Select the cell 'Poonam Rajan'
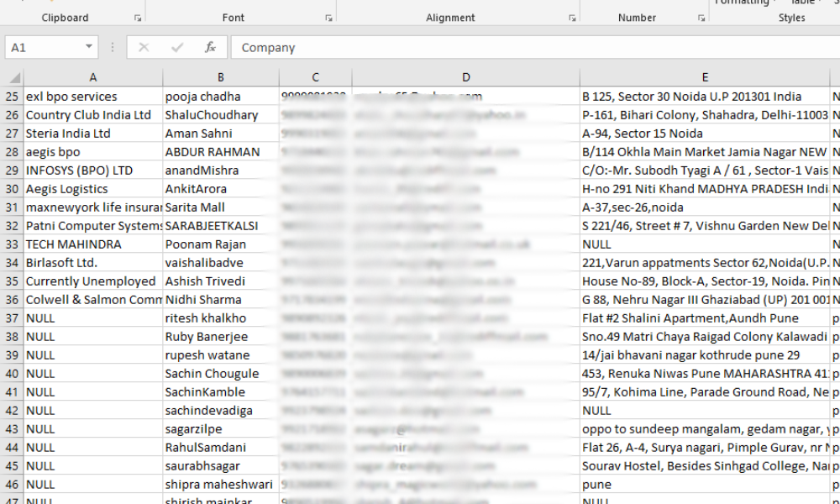The width and height of the screenshot is (840, 504). tap(221, 244)
